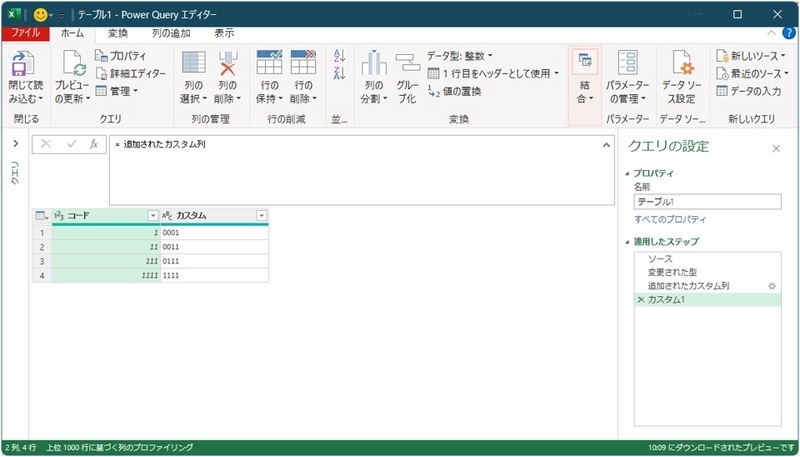Switch to the View (表示) tab
The height and width of the screenshot is (457, 800).
click(x=224, y=33)
